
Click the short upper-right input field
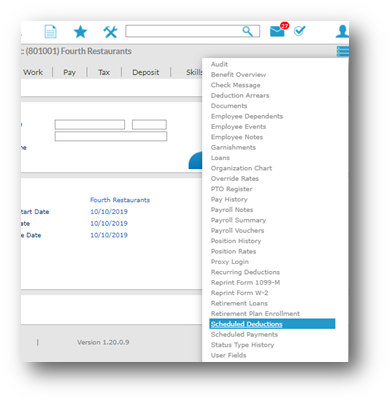(x=149, y=125)
